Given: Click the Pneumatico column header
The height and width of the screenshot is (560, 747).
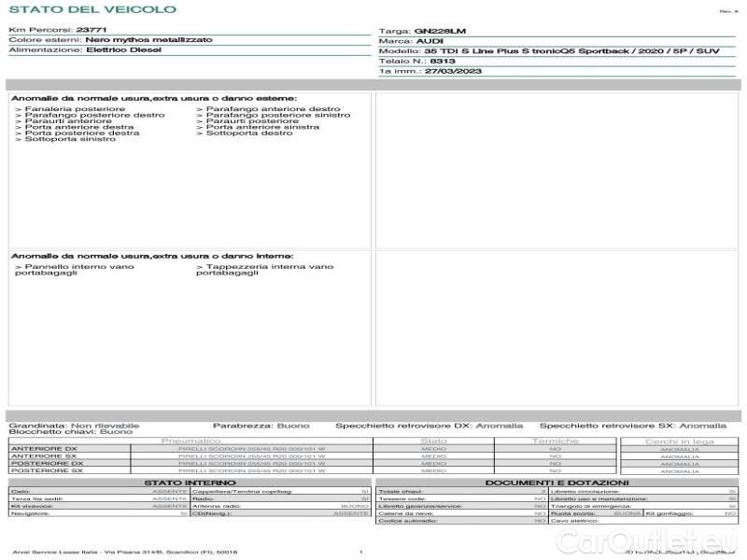Looking at the screenshot, I should pos(191,441).
